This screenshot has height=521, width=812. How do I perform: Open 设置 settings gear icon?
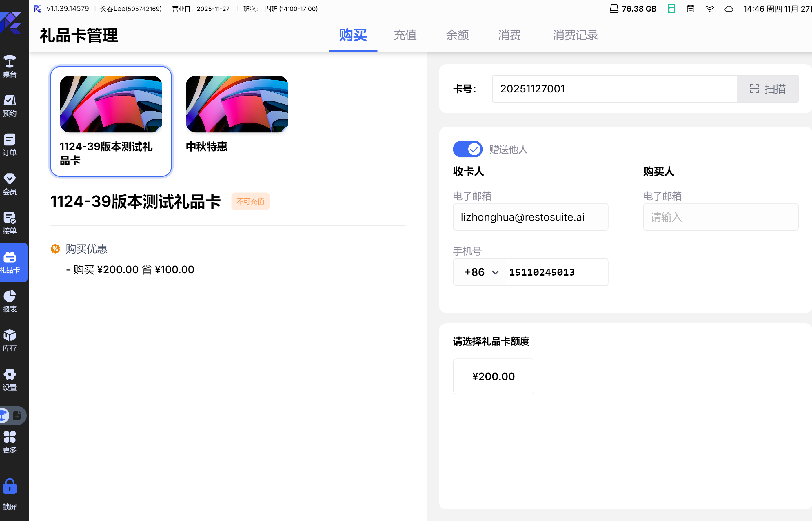pyautogui.click(x=10, y=380)
